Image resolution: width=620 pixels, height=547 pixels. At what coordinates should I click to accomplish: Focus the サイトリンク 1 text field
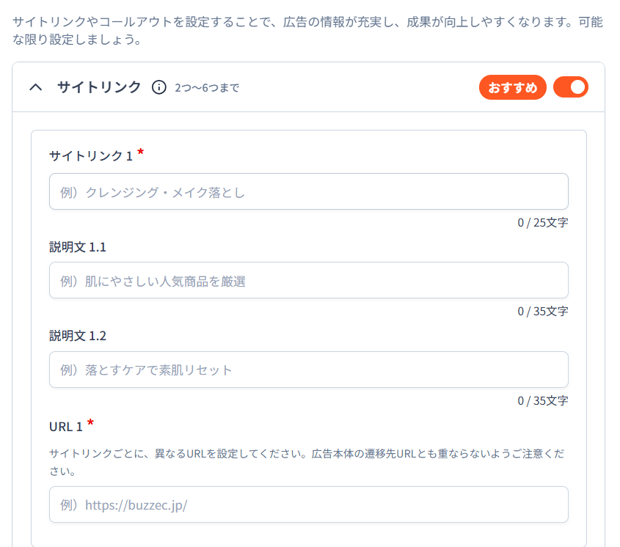(308, 192)
